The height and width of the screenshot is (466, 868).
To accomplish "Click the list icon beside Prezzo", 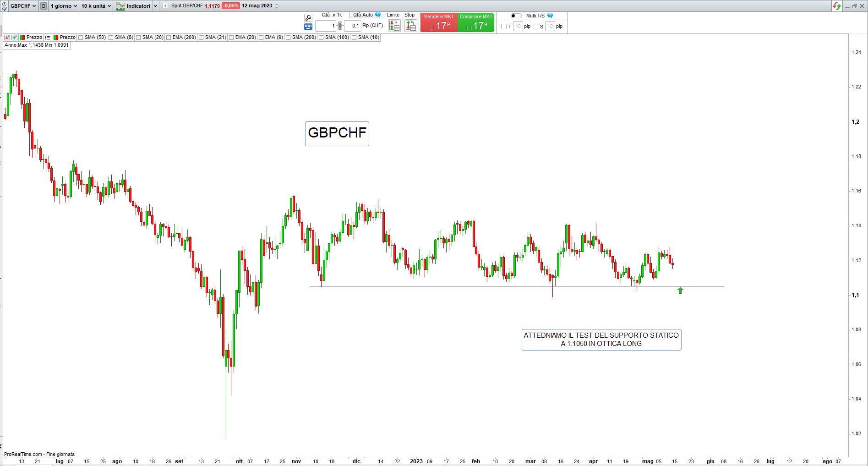I will click(x=47, y=38).
